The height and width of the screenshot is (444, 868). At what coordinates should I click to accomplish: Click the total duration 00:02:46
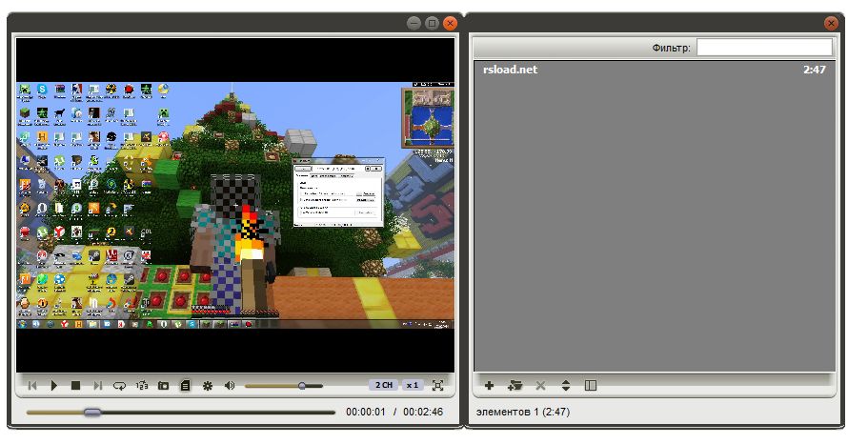pos(423,412)
